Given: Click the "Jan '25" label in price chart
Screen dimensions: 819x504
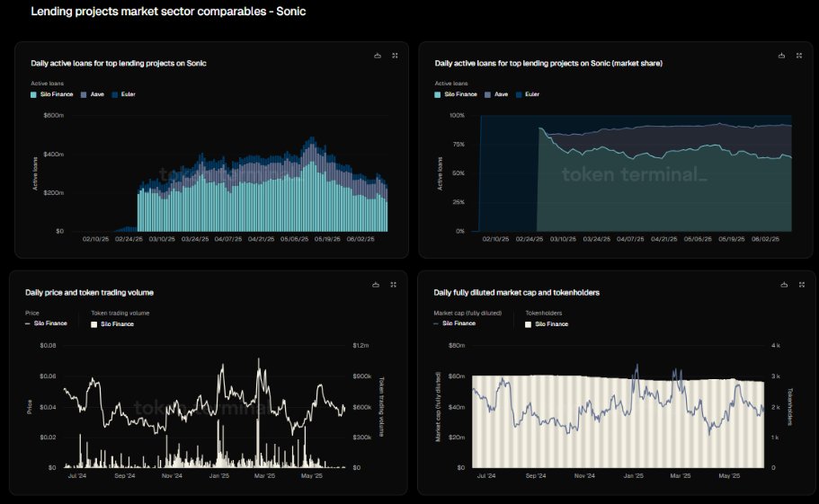Looking at the screenshot, I should pos(218,476).
